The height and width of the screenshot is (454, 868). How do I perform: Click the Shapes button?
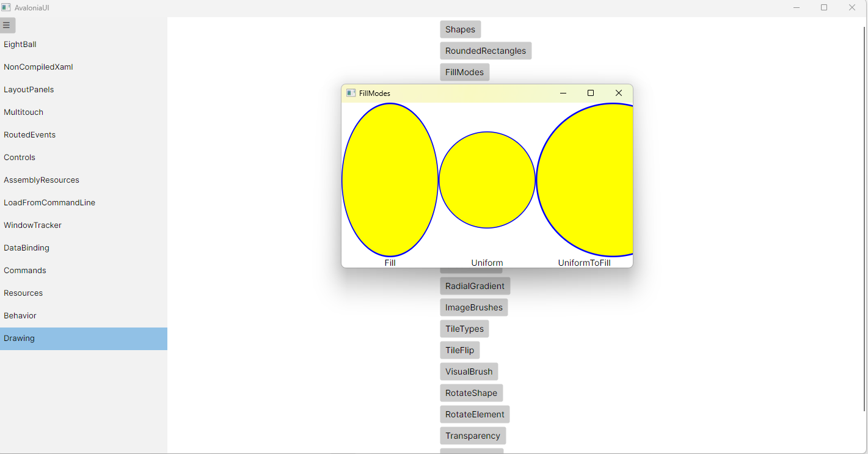click(x=461, y=29)
